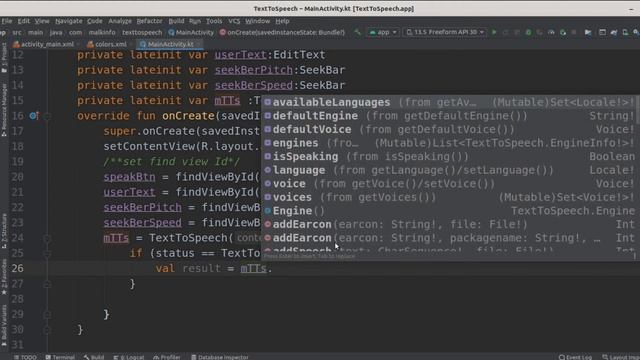Toggle the fold end marker at line 27
The image size is (640, 360).
(47, 284)
